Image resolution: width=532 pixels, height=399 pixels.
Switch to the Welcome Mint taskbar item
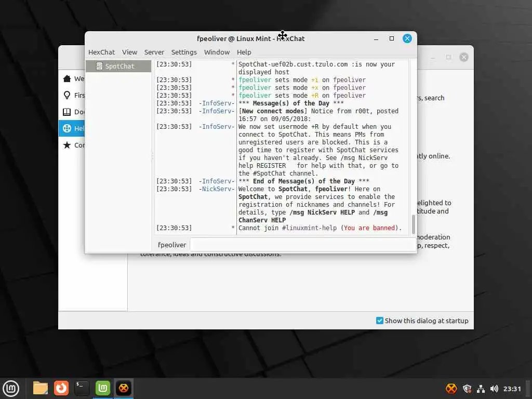click(103, 389)
